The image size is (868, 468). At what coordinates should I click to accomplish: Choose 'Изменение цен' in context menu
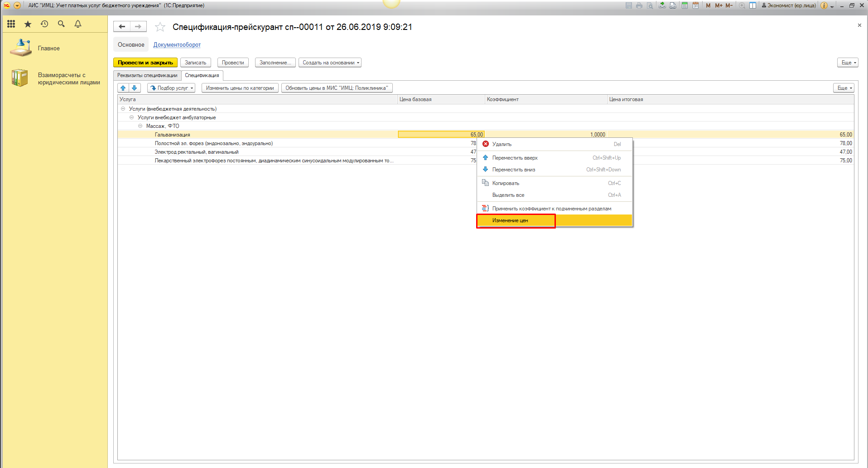tap(510, 220)
